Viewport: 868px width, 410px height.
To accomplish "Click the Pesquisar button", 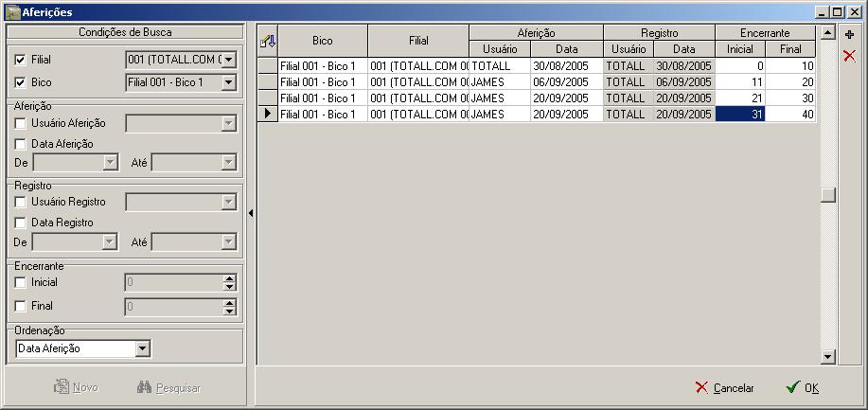I will (168, 387).
